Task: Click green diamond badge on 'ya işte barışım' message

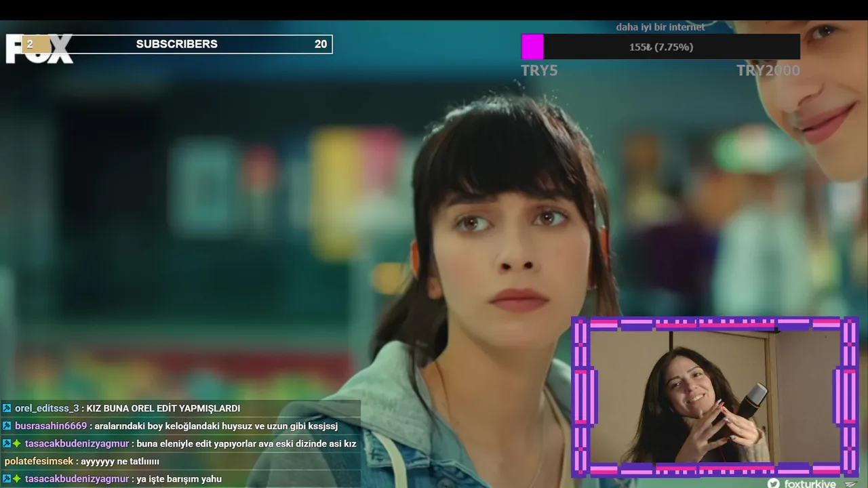Action: click(17, 479)
